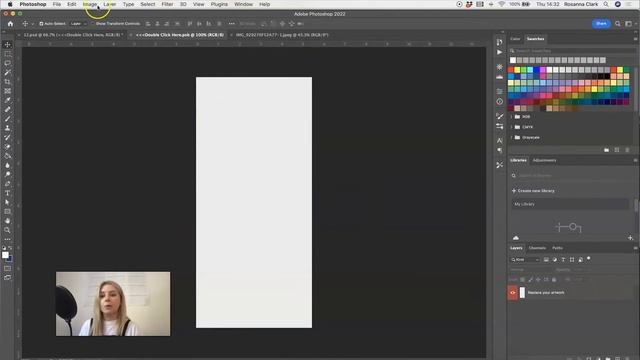The width and height of the screenshot is (640, 360).
Task: Open the Swatches panel flyout menu
Action: coord(635,39)
